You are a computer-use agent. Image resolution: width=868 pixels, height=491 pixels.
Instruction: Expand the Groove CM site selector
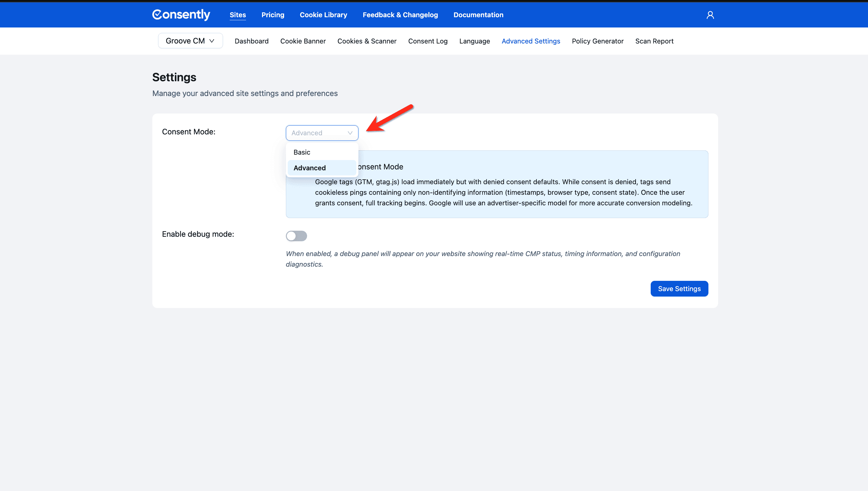pos(190,41)
